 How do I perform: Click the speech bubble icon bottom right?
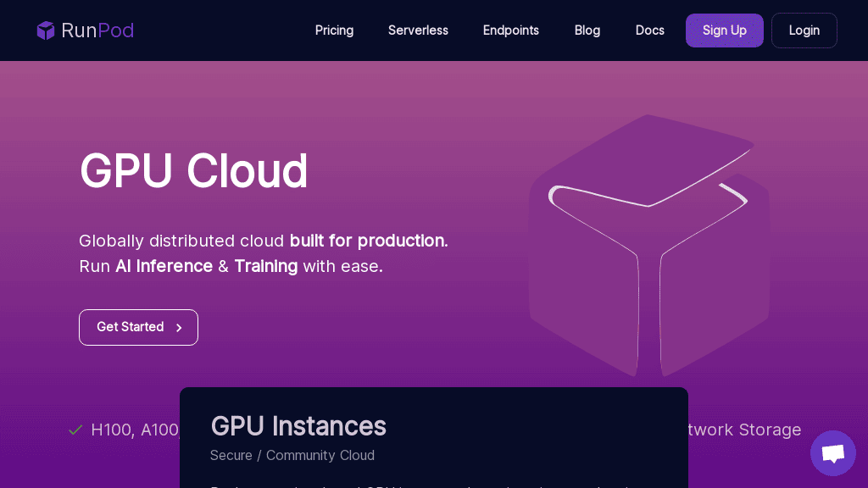click(832, 452)
